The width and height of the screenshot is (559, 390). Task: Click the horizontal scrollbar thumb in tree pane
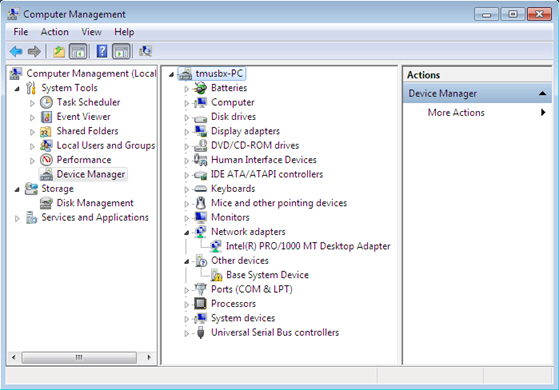[79, 357]
